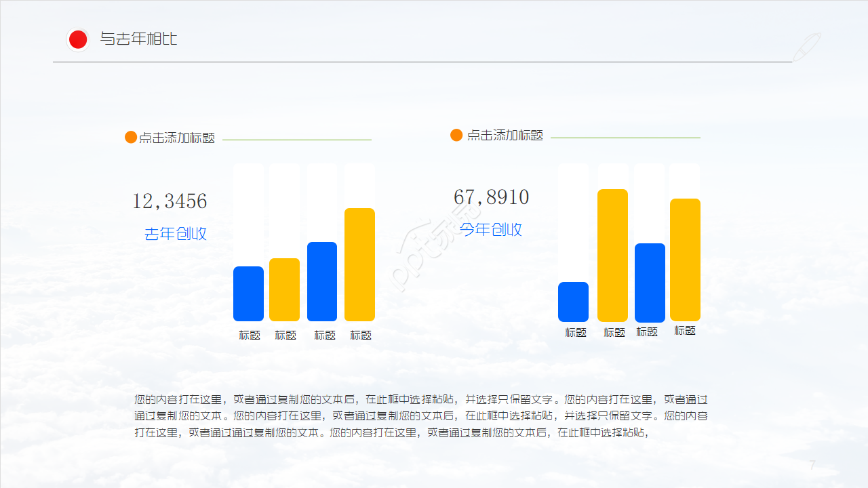The height and width of the screenshot is (488, 868).
Task: Click the taller blue bar in right chart
Action: [650, 283]
